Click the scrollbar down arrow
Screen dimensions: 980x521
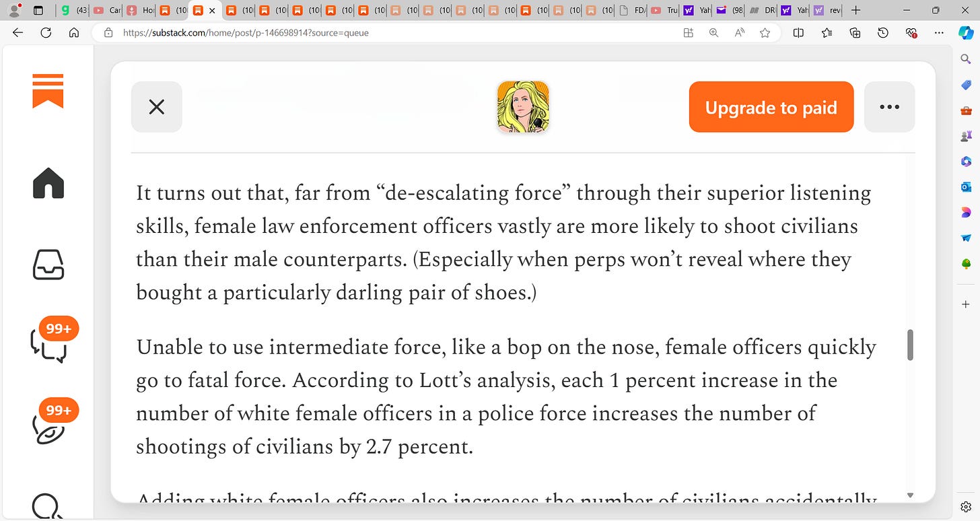[911, 495]
